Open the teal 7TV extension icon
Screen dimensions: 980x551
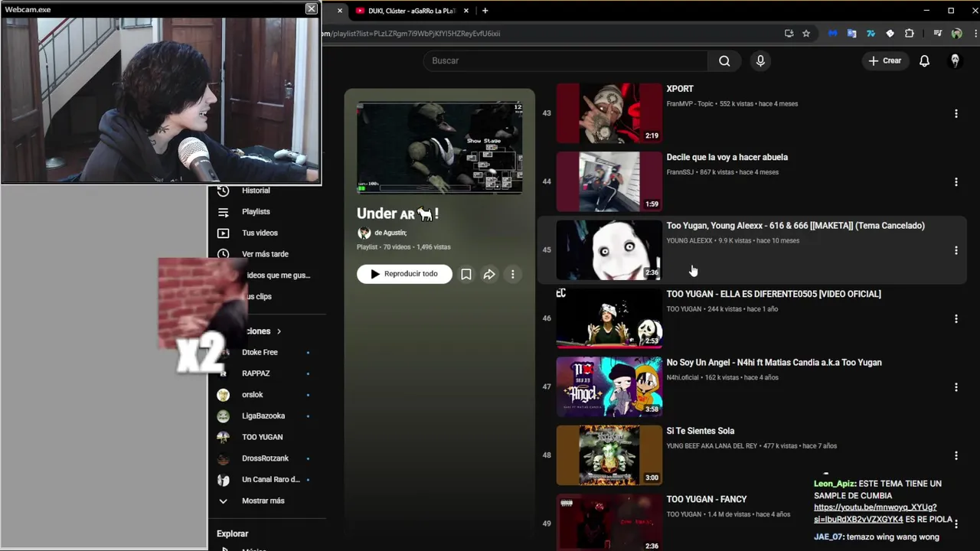pos(871,34)
